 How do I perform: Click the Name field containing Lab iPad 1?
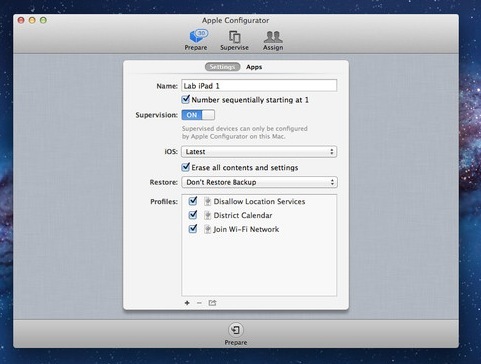(259, 86)
